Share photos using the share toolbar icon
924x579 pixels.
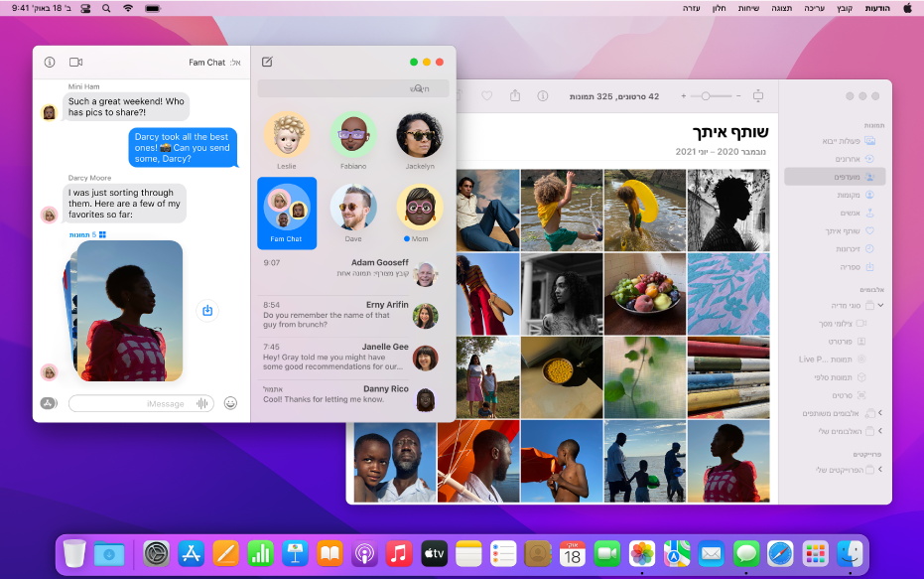point(515,93)
